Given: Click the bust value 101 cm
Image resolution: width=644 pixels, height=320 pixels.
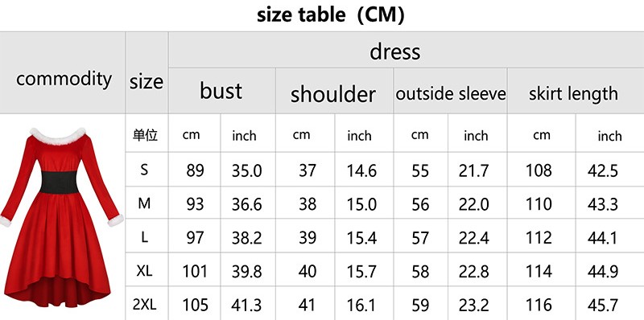Looking at the screenshot, I should 195,272.
